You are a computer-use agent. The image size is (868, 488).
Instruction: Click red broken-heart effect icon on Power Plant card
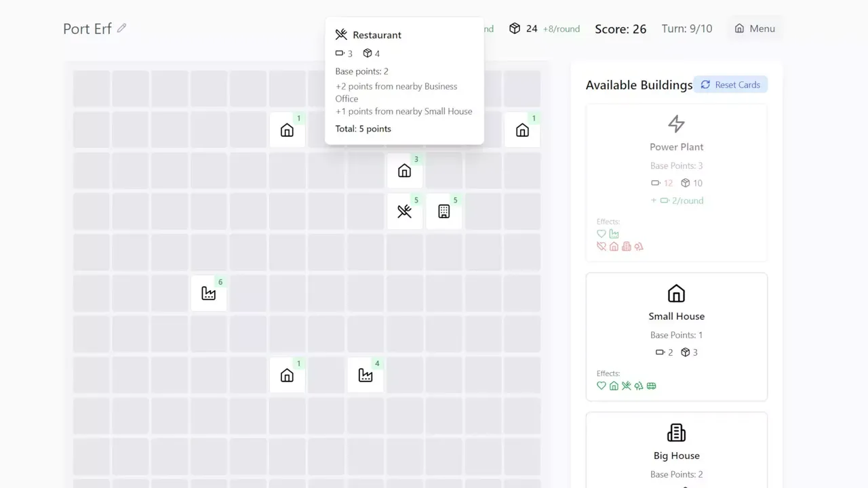(601, 247)
